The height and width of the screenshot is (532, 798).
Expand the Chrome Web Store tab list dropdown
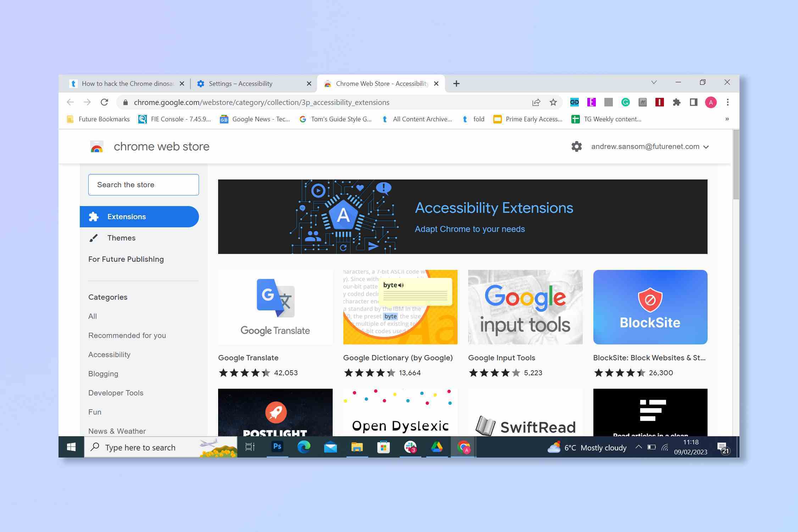pyautogui.click(x=653, y=83)
